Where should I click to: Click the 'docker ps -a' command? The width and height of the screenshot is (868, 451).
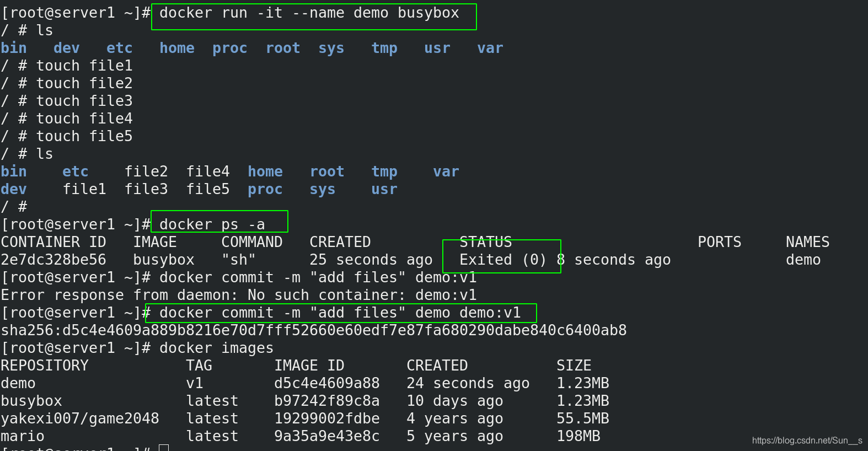(x=212, y=224)
